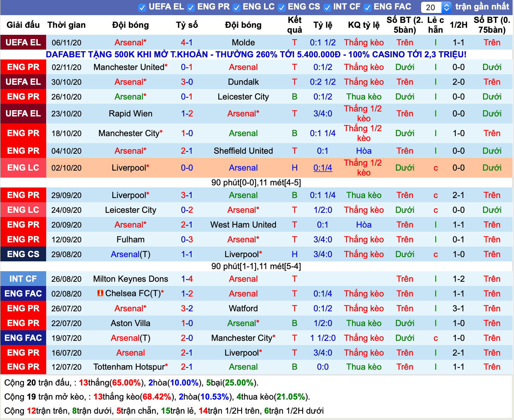Open the recent matches count dropdown showing 20
Viewport: 514px width, 420px height.
(436, 7)
